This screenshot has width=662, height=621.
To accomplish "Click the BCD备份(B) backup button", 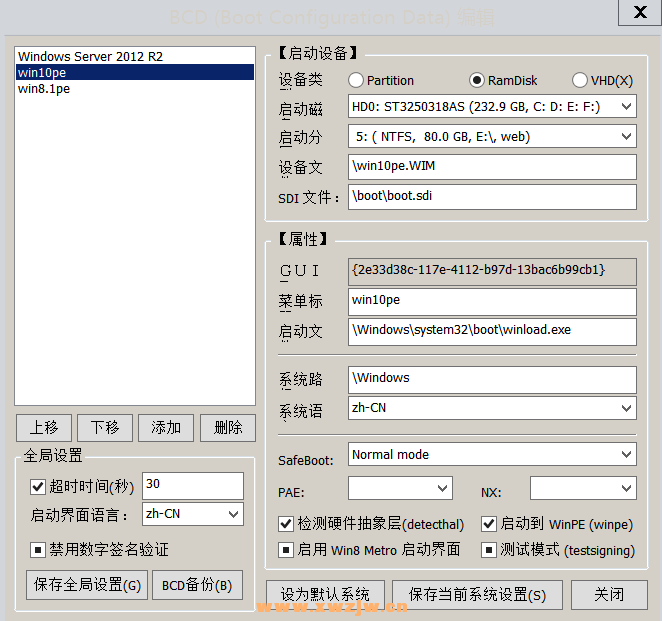I will point(197,585).
